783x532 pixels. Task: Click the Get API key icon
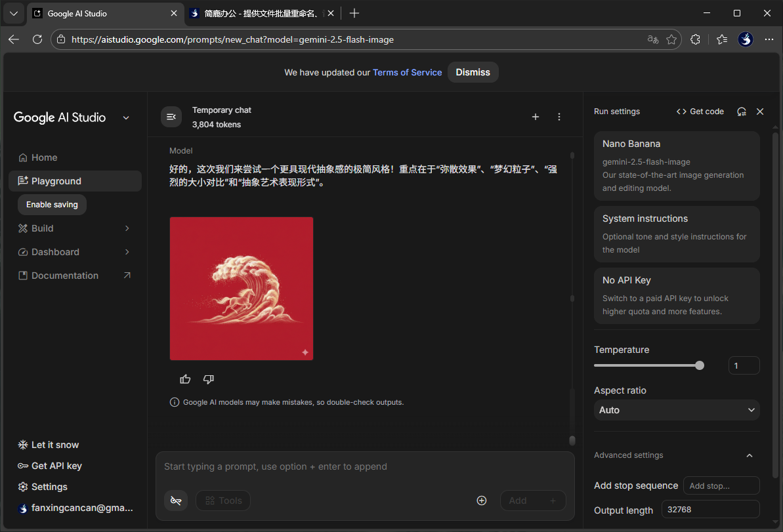coord(23,466)
